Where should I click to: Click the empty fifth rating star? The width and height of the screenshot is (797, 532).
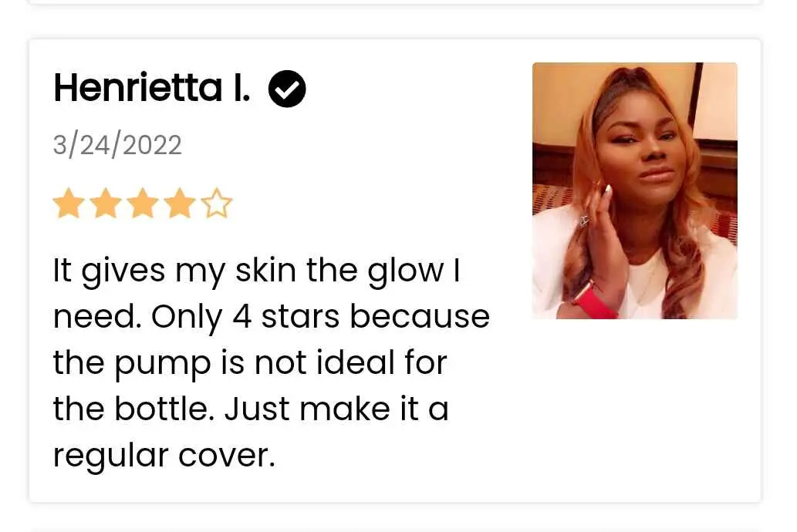click(217, 205)
